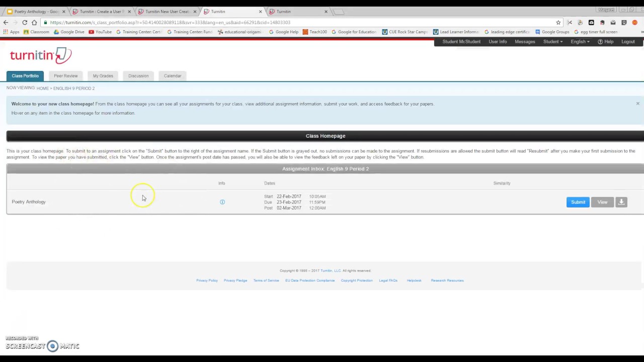Open CUE Rock Star Camps bookmark
The width and height of the screenshot is (644, 362).
(405, 32)
